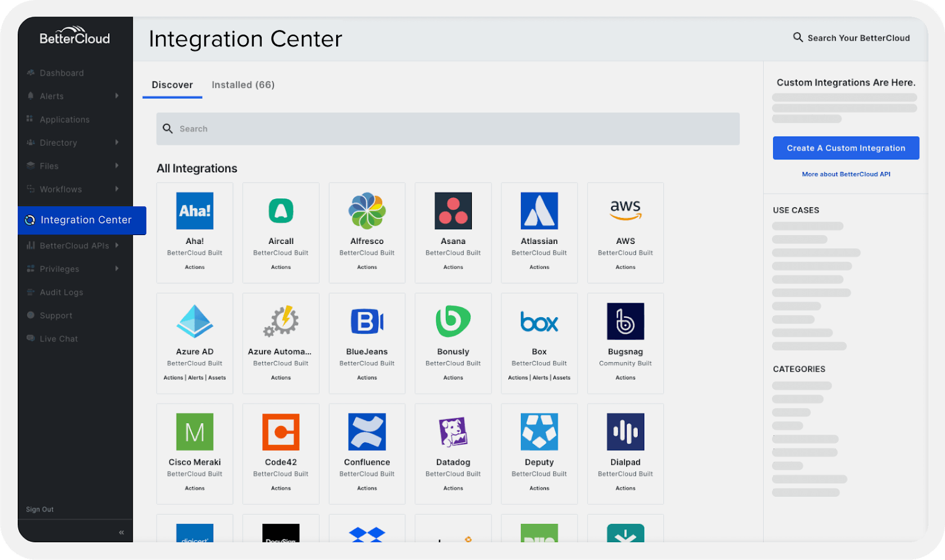Open the Bugsnag logo

(x=625, y=321)
